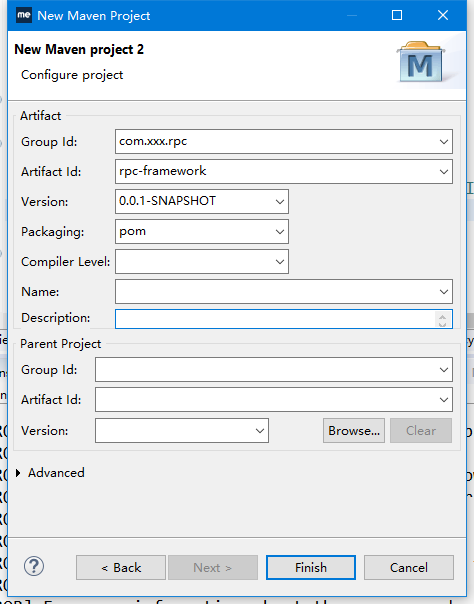This screenshot has height=604, width=474.
Task: Click the Finish button
Action: 311,567
